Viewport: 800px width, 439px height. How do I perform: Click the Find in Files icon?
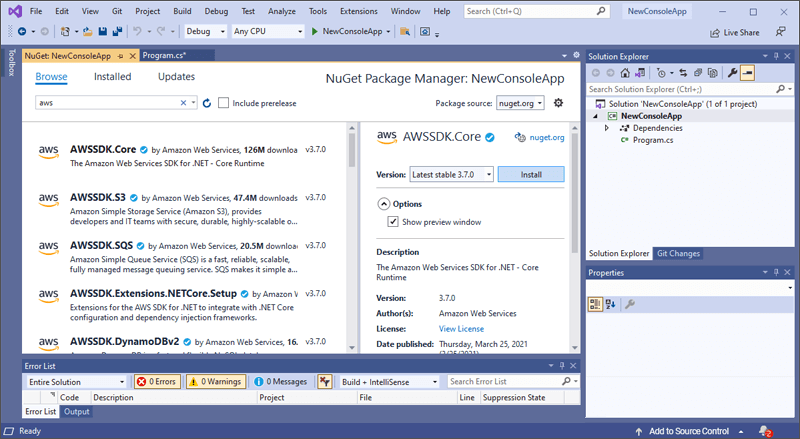coord(405,32)
